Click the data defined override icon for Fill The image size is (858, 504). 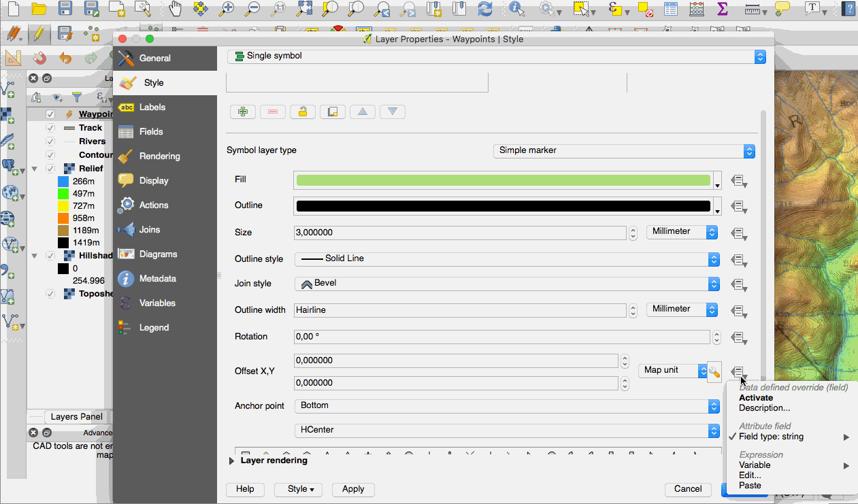click(739, 181)
